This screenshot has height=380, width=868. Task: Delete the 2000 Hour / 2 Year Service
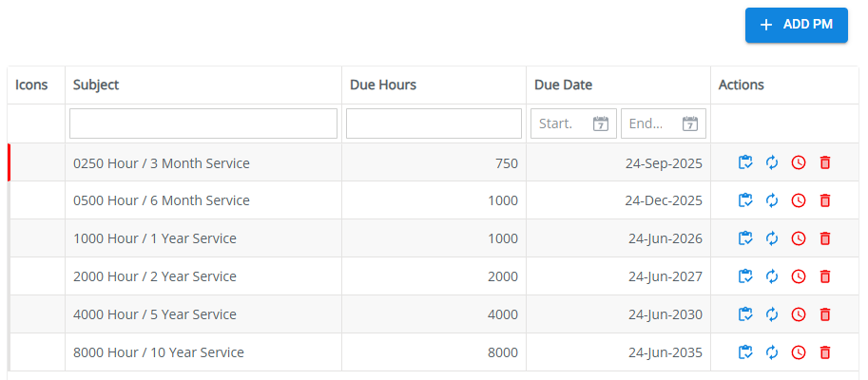825,276
